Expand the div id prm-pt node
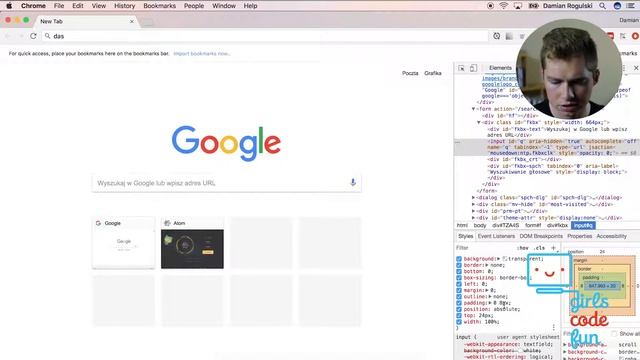 pos(473,211)
